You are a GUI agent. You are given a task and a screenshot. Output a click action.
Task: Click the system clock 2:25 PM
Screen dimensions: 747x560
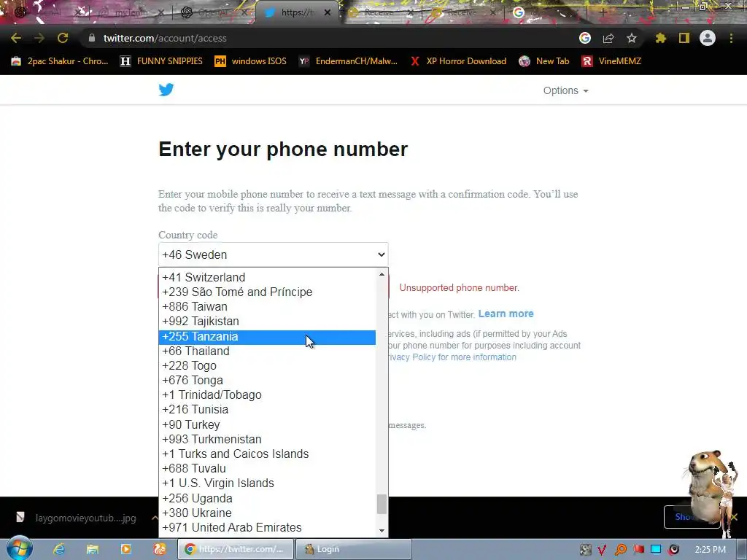pyautogui.click(x=711, y=550)
